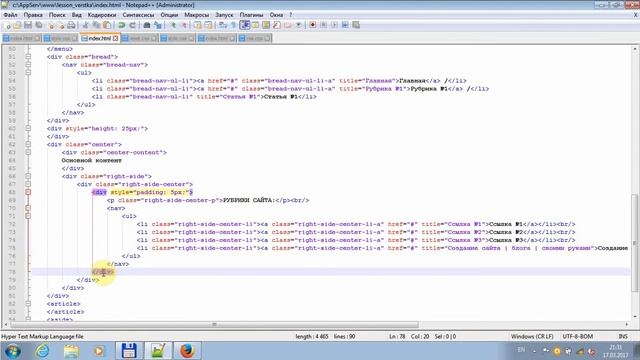Click the Zoom In toolbar icon

click(173, 25)
